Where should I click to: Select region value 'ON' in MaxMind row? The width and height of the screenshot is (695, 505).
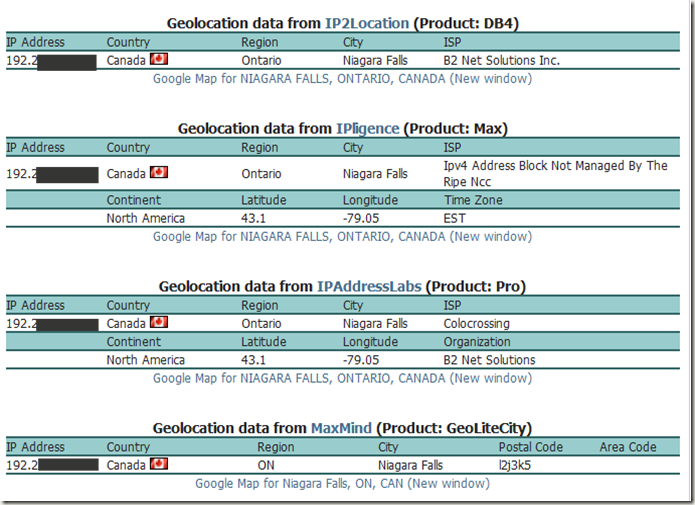(x=266, y=466)
